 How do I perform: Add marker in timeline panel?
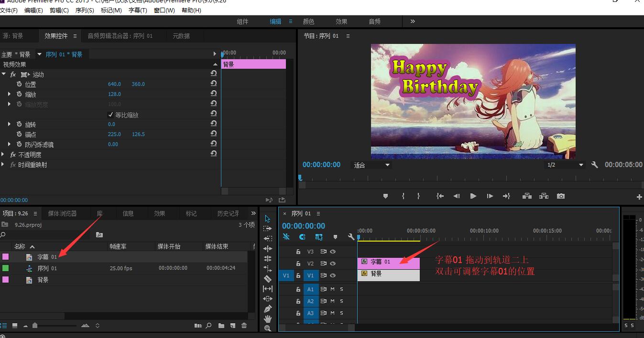[335, 237]
